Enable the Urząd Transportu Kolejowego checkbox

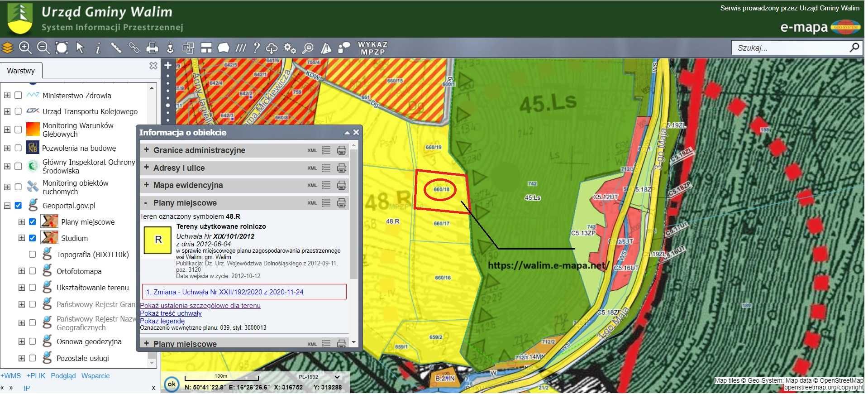(18, 111)
